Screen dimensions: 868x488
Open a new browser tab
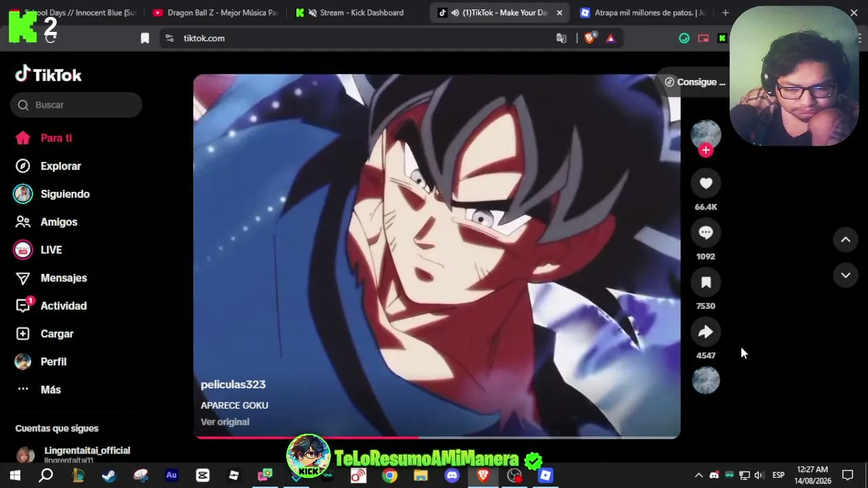tap(725, 13)
